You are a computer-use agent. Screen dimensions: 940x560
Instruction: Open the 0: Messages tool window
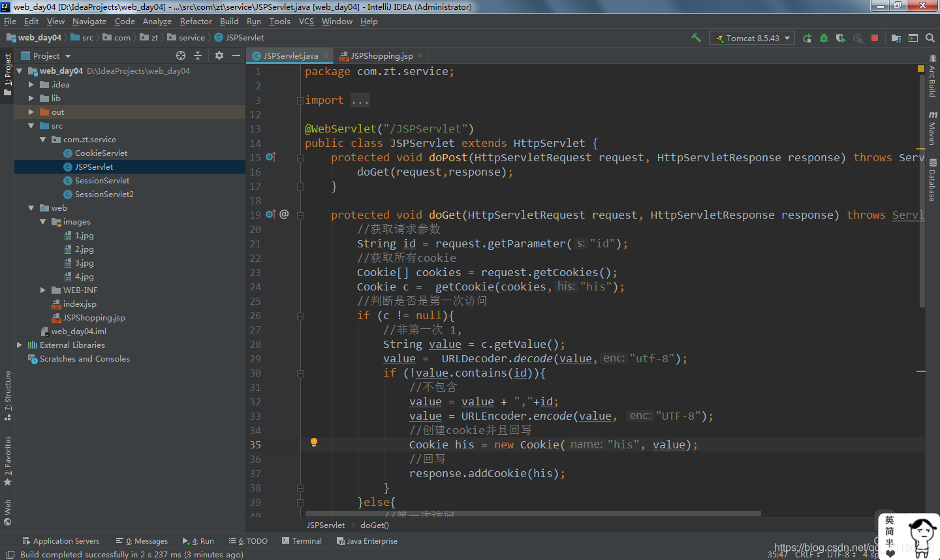[x=142, y=541]
